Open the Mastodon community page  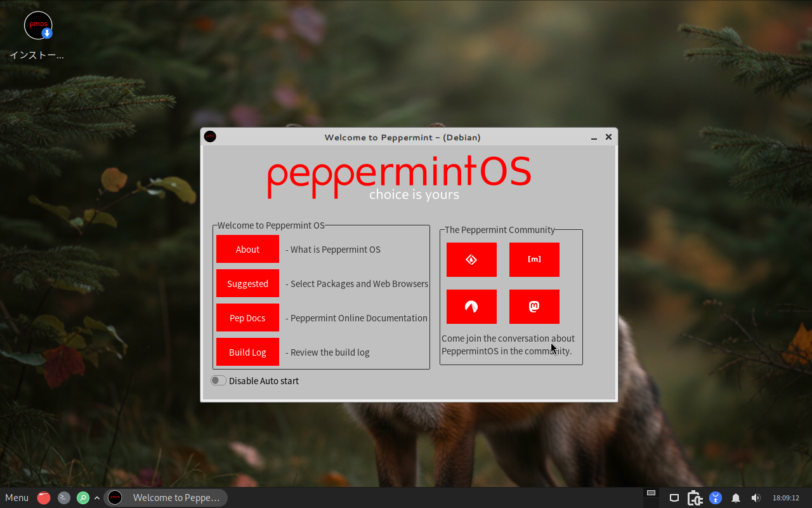click(534, 307)
